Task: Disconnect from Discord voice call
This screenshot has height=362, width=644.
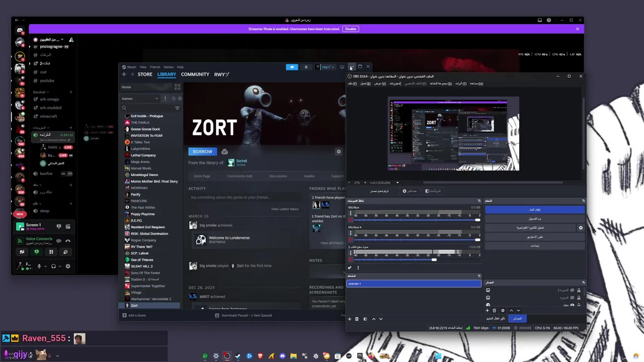Action: (x=68, y=241)
